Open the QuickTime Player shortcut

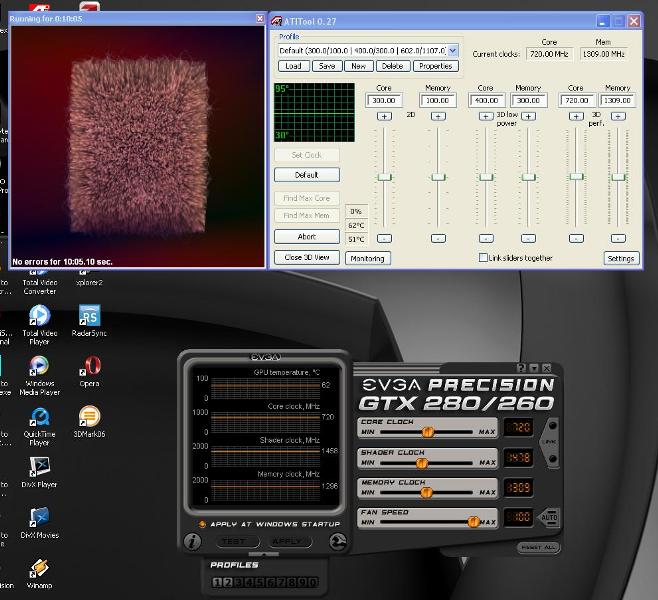pos(39,425)
